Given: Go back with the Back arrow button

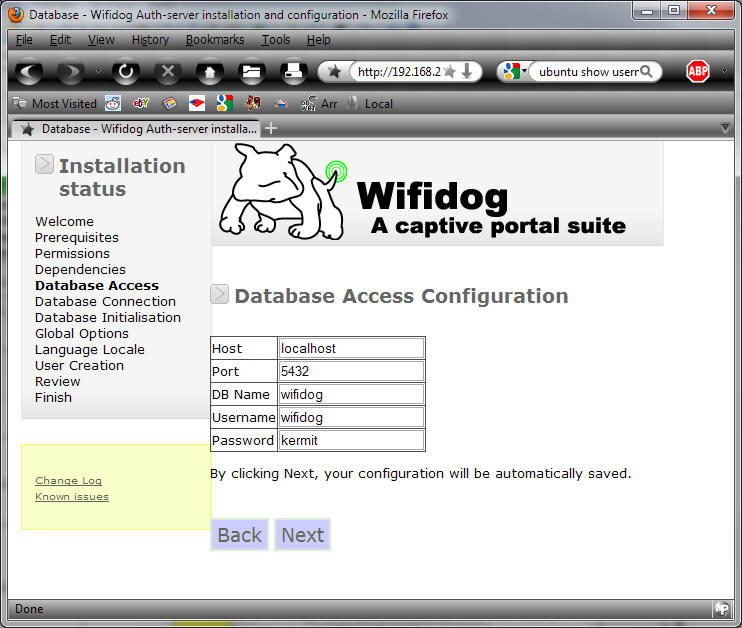Looking at the screenshot, I should pyautogui.click(x=29, y=72).
